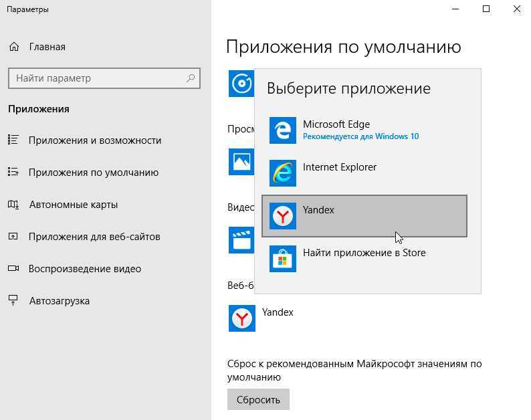Click the video player clapperboard icon
531x420 pixels.
241,240
